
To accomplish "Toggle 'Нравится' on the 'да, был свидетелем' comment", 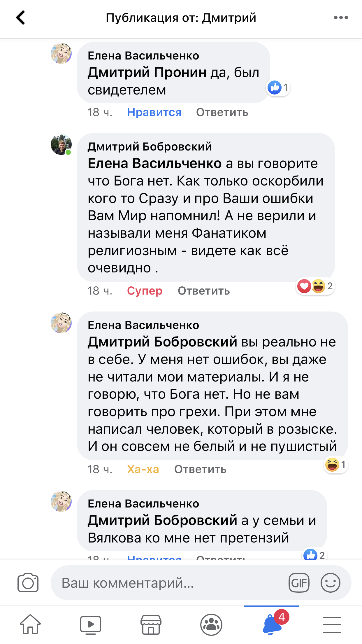I will pos(154,112).
